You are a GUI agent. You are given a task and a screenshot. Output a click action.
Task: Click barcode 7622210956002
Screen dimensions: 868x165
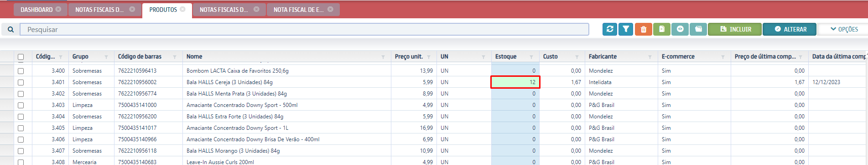click(137, 82)
